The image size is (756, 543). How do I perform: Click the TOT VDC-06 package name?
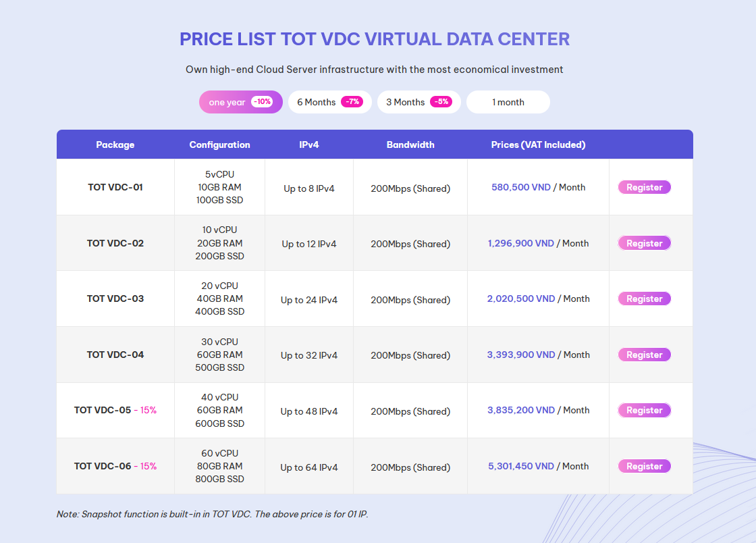tap(103, 466)
